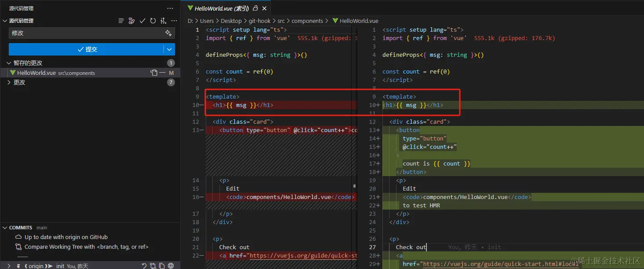Click "count is {{ count }}" in right pane

coord(437,163)
